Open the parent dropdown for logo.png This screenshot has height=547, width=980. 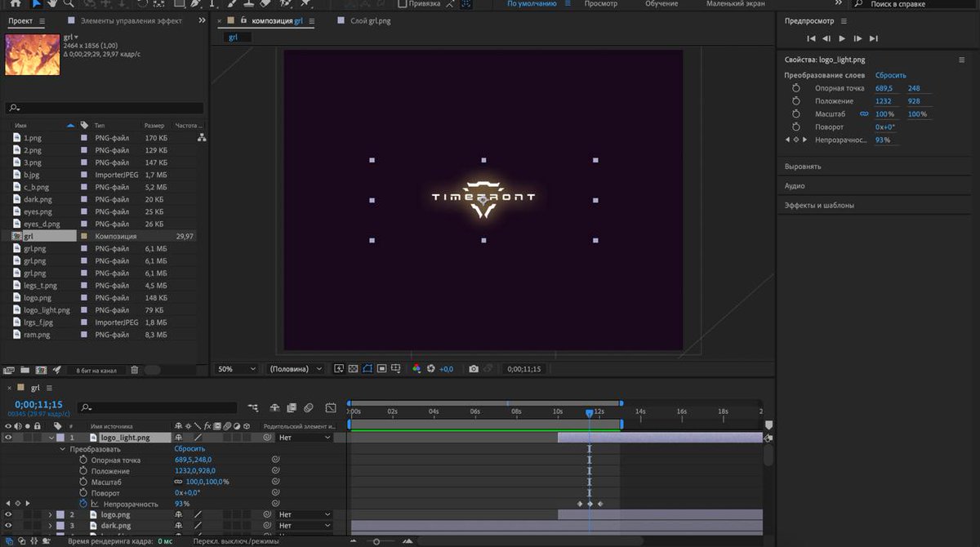tap(305, 514)
